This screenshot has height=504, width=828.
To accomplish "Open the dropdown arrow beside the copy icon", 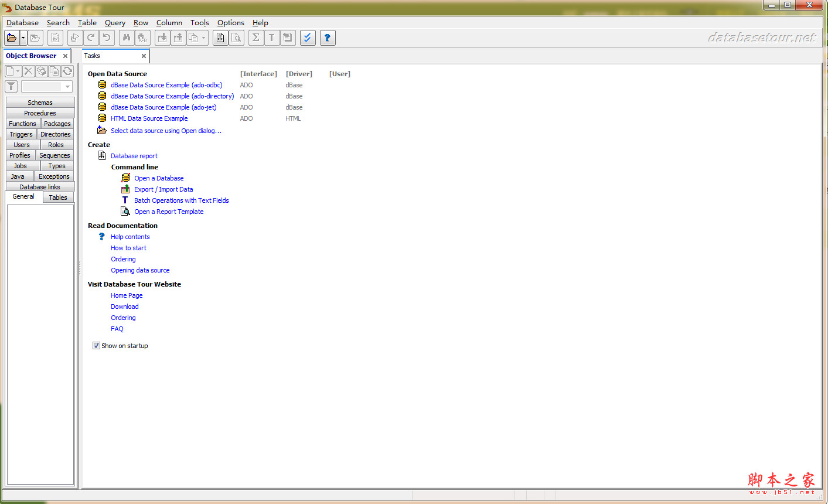I will (x=204, y=38).
